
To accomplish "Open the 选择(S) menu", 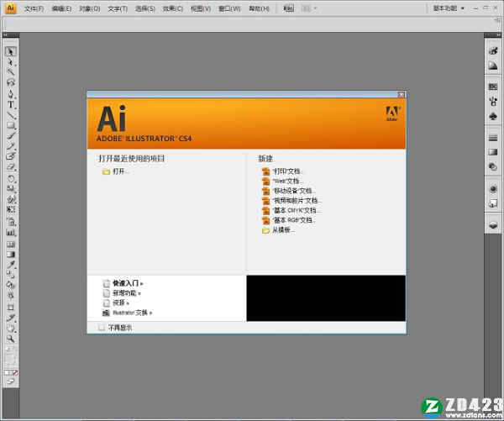I will [x=145, y=8].
